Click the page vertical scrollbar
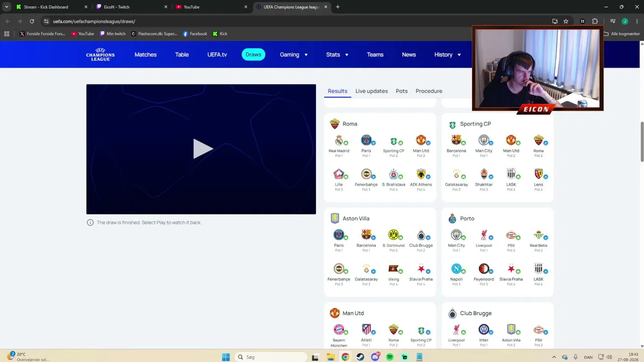This screenshot has width=644, height=362. pos(641,142)
